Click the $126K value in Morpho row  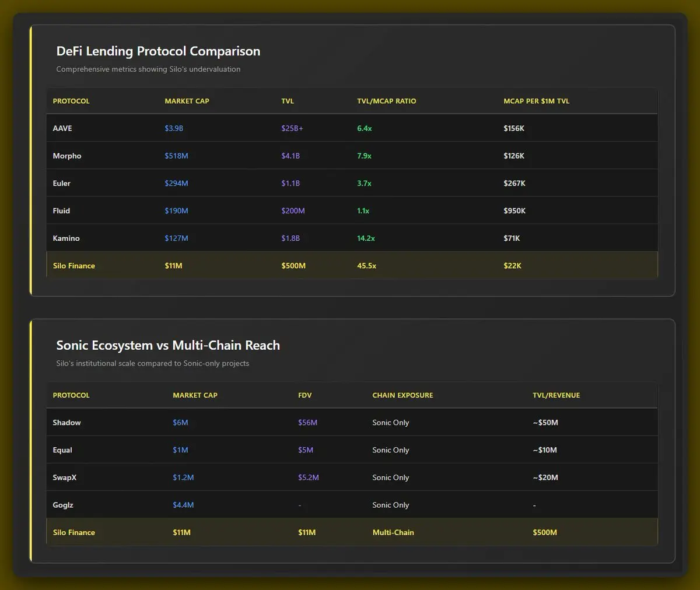coord(514,156)
